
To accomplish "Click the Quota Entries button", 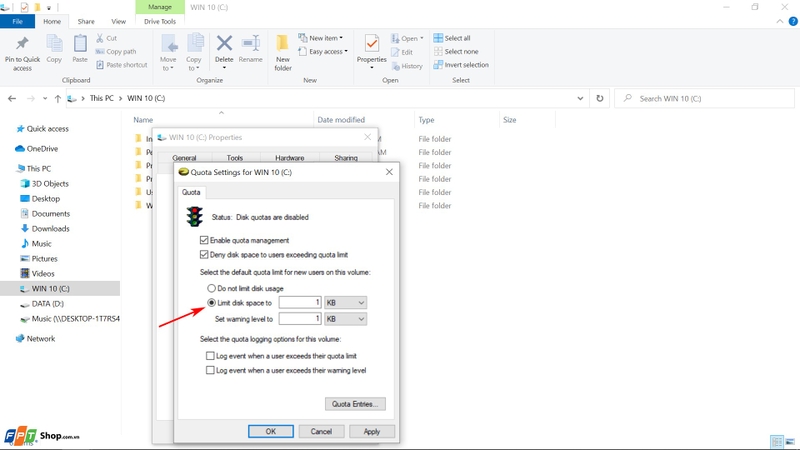I will pos(355,404).
